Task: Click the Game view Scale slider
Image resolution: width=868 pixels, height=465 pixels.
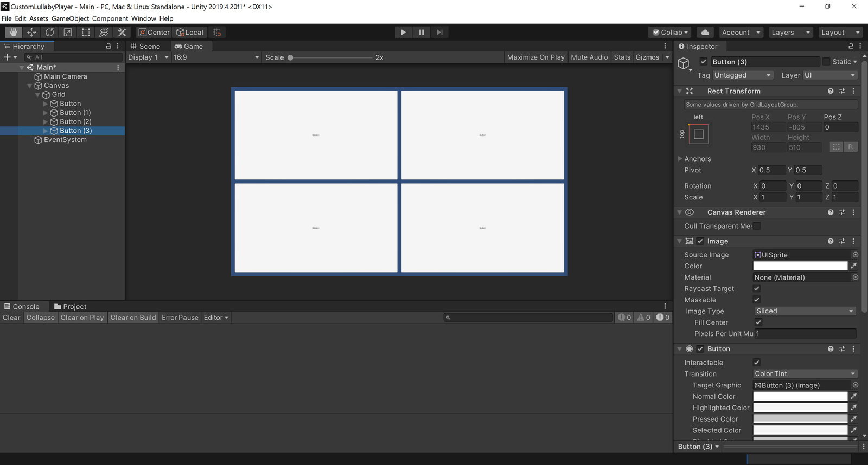Action: pos(331,57)
